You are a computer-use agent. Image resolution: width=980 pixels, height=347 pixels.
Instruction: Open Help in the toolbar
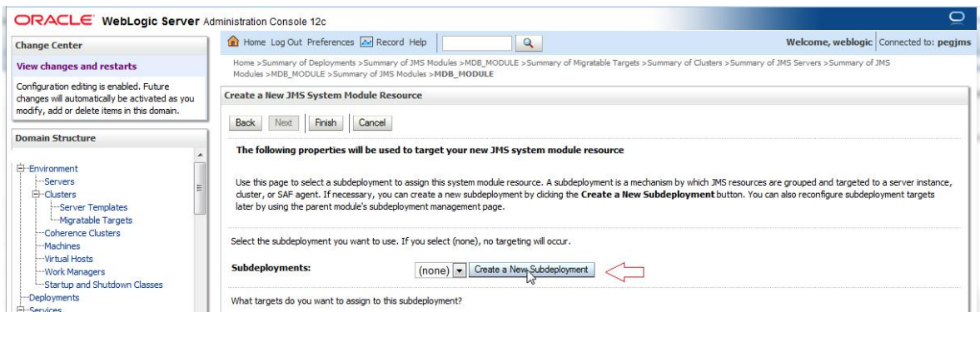tap(418, 42)
